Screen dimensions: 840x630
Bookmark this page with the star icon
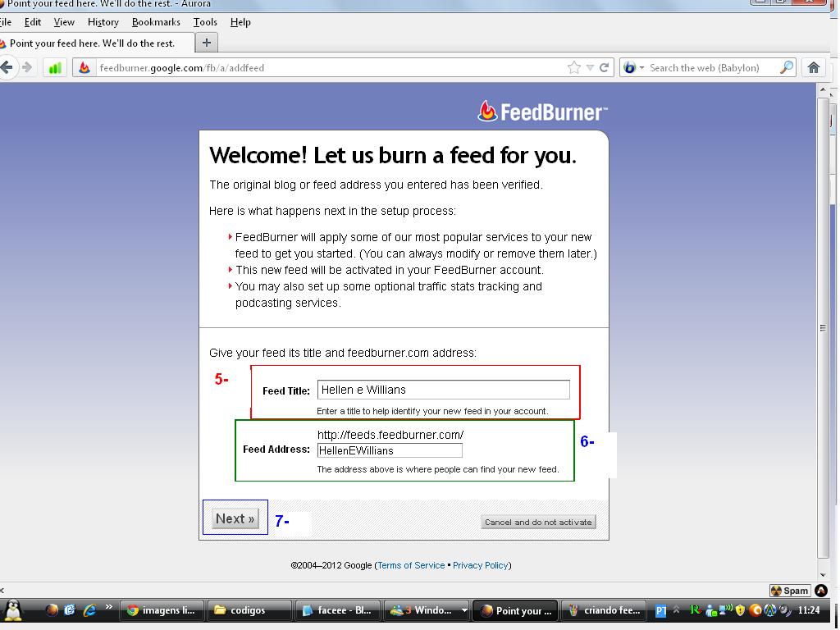tap(573, 67)
